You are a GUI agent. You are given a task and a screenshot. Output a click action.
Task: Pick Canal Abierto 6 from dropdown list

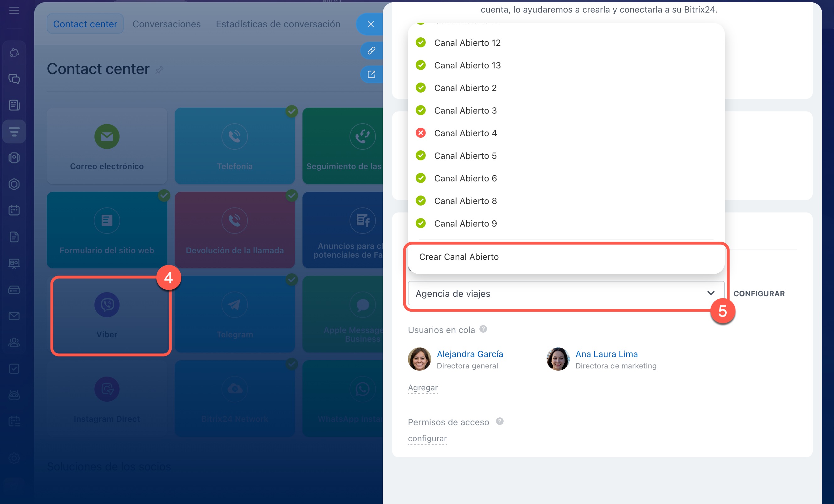pos(465,178)
